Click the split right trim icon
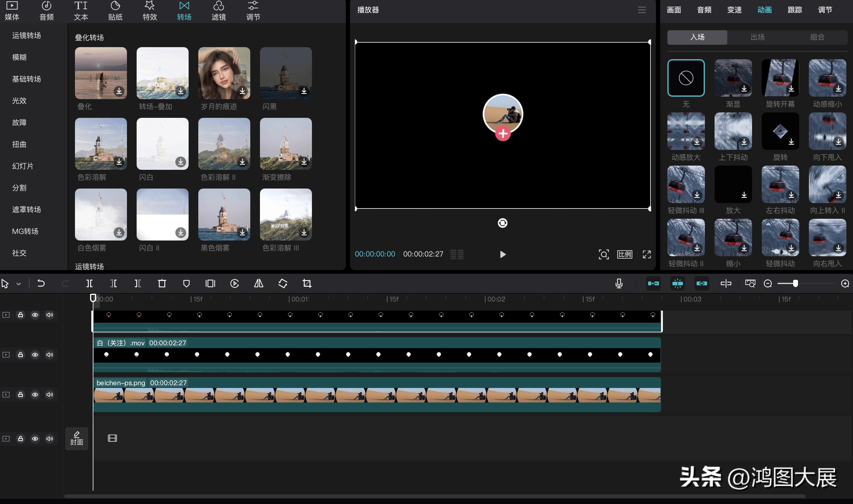The image size is (853, 504). point(138,283)
